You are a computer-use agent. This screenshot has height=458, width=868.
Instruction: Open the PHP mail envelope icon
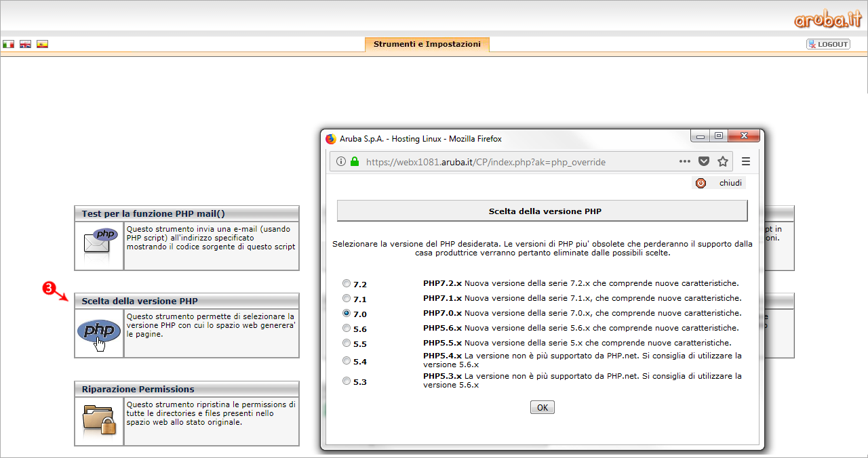click(x=99, y=241)
